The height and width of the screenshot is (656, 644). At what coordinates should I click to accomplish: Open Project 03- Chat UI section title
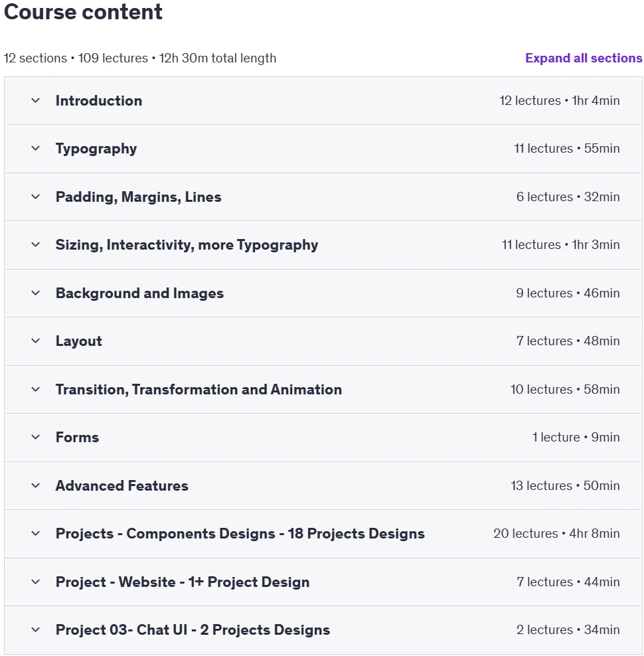[193, 629]
